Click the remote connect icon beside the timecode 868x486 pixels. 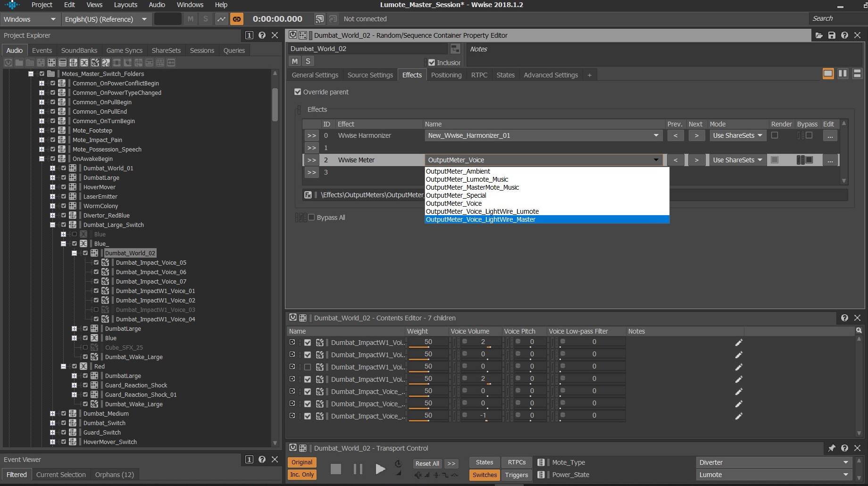[x=320, y=19]
